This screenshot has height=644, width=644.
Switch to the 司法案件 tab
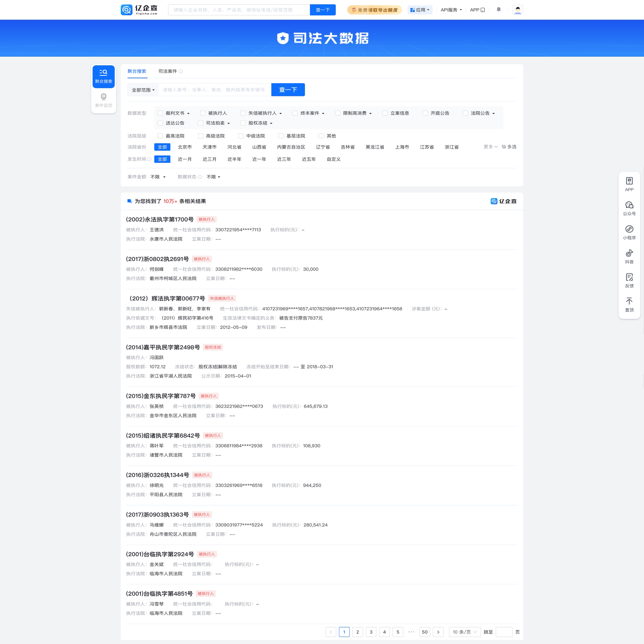[x=167, y=71]
